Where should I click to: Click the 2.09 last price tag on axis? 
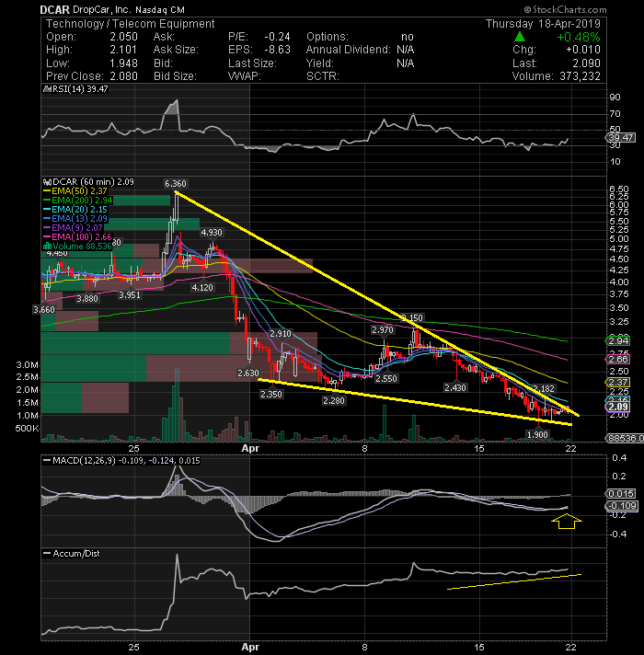click(617, 407)
